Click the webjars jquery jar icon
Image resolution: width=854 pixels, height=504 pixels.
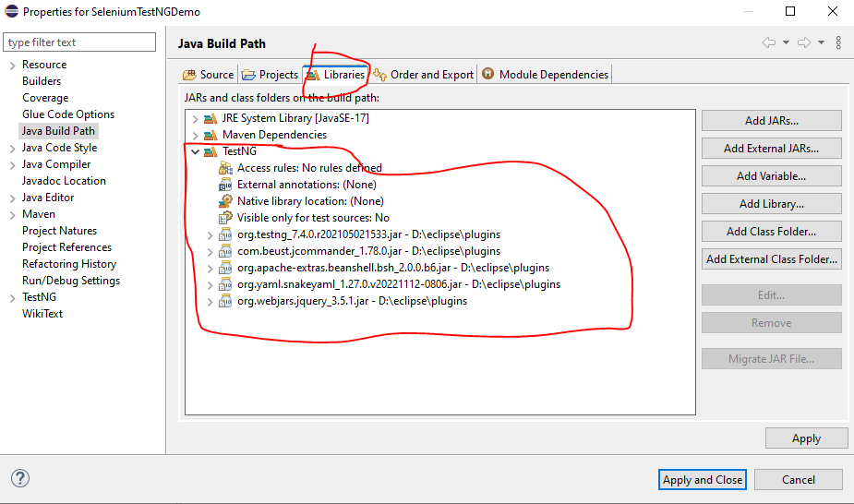tap(225, 301)
